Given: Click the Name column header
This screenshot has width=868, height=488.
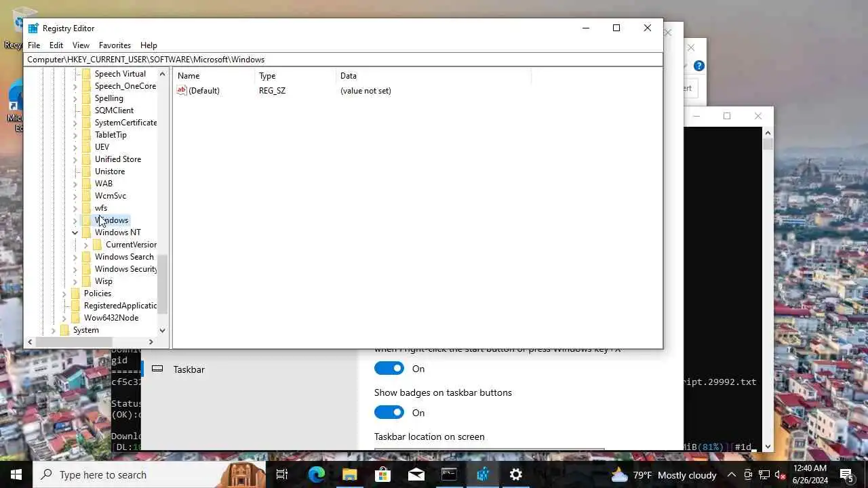Looking at the screenshot, I should 214,76.
